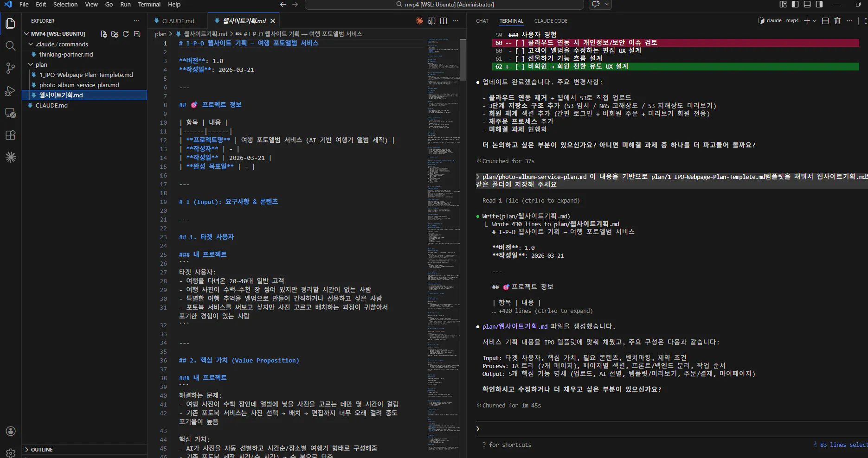The width and height of the screenshot is (868, 458).
Task: Open the Selection menu
Action: pos(65,5)
